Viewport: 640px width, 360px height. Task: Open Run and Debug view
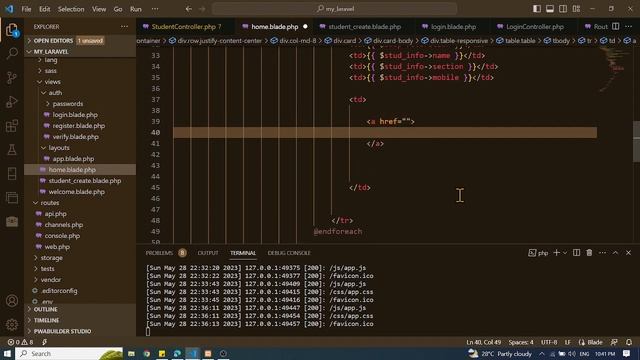[12, 101]
